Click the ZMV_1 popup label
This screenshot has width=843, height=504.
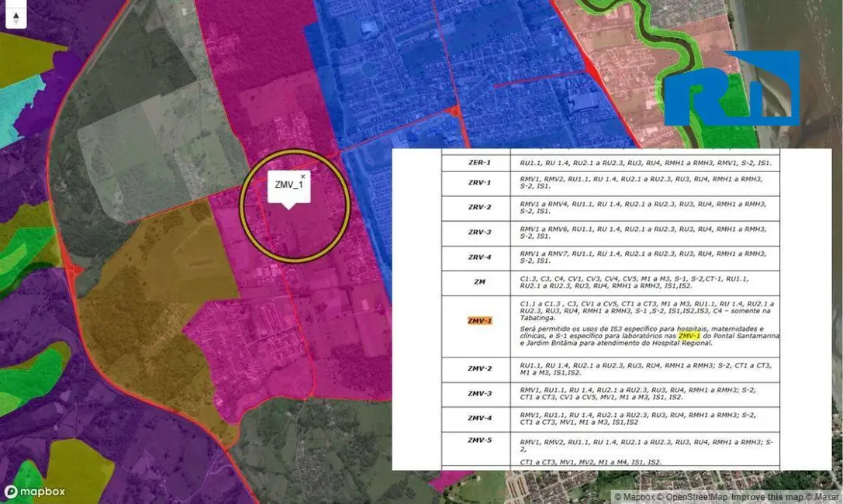[x=288, y=185]
